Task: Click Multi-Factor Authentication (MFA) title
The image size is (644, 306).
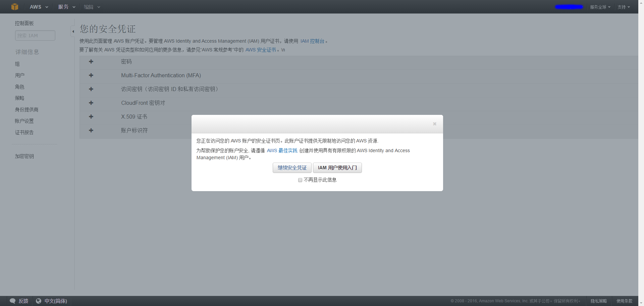Action: [161, 75]
